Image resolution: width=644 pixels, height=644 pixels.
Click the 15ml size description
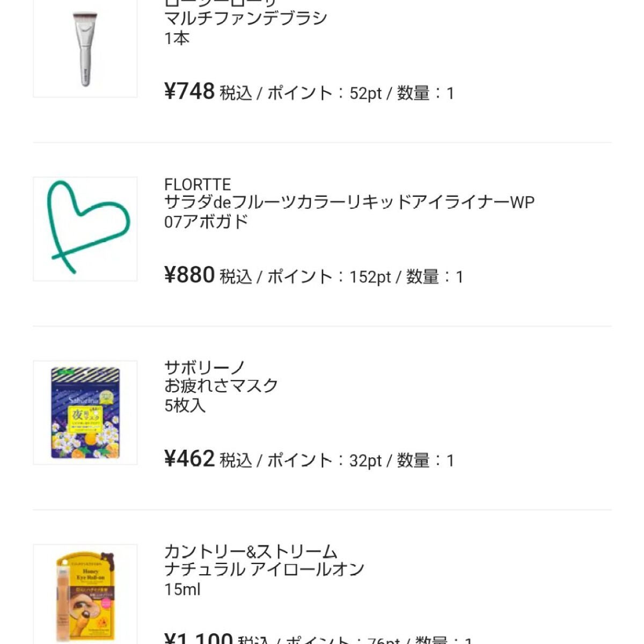[182, 589]
